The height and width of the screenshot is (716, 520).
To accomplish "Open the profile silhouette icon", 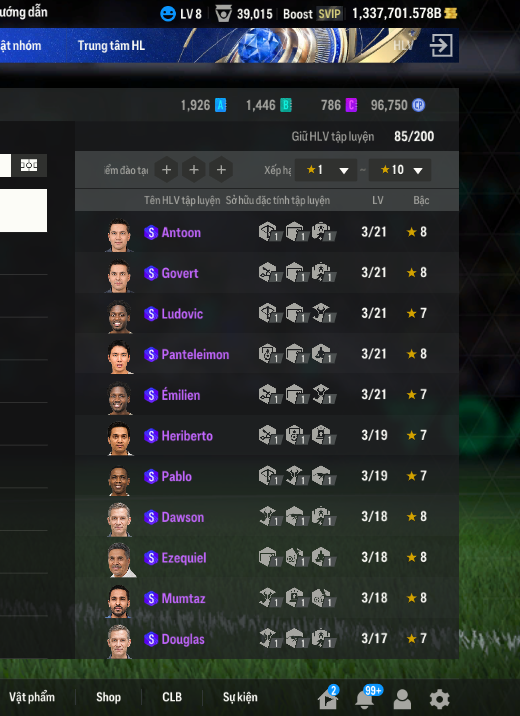I will (402, 699).
